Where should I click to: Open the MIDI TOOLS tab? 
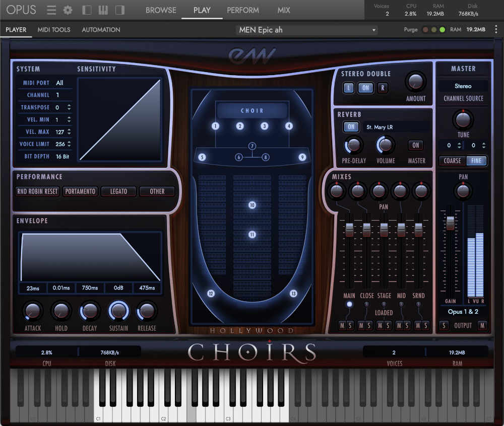pos(53,30)
